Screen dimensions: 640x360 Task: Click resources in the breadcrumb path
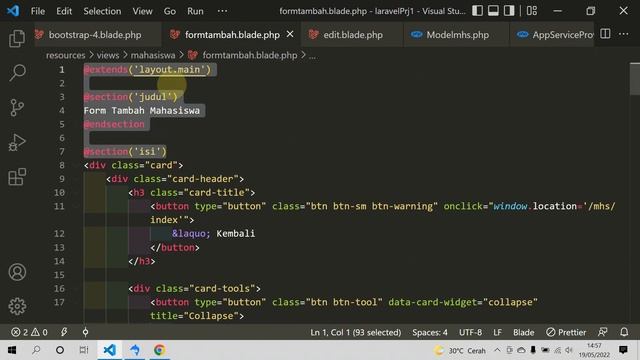[65, 55]
